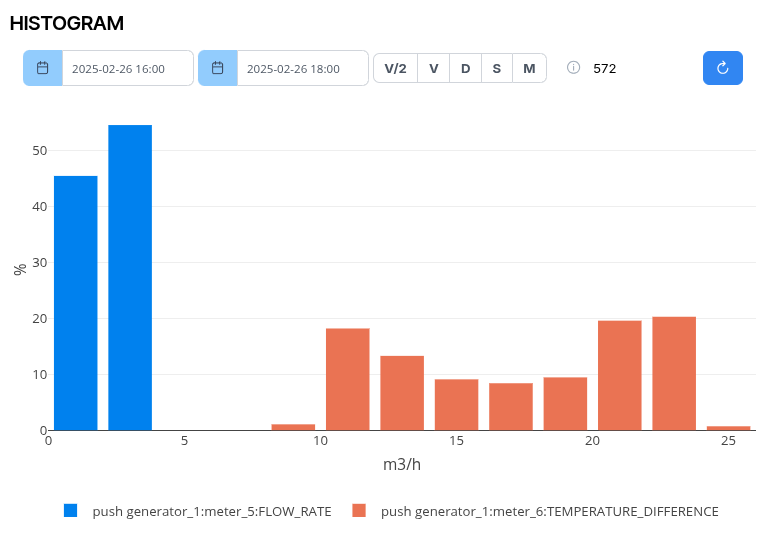Click the info icon beside 572

click(x=574, y=68)
